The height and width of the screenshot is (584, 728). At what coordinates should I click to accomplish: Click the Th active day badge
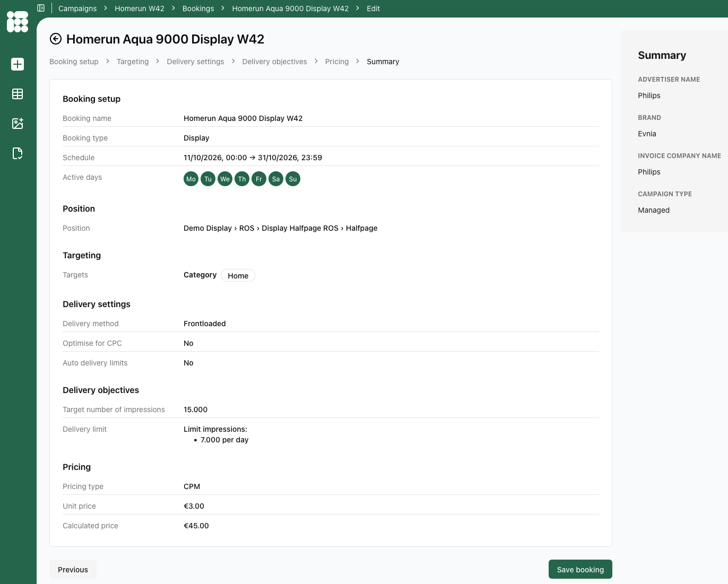tap(242, 179)
